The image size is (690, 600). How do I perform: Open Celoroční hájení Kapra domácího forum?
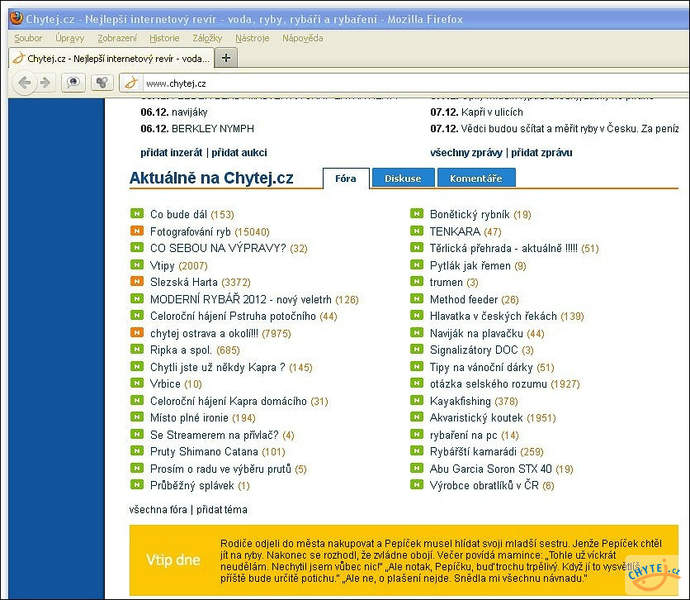[228, 401]
